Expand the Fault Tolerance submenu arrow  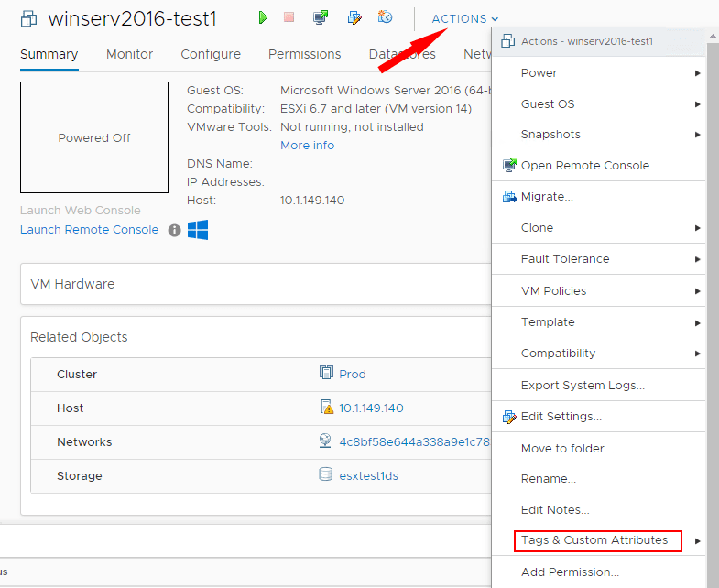pos(697,259)
